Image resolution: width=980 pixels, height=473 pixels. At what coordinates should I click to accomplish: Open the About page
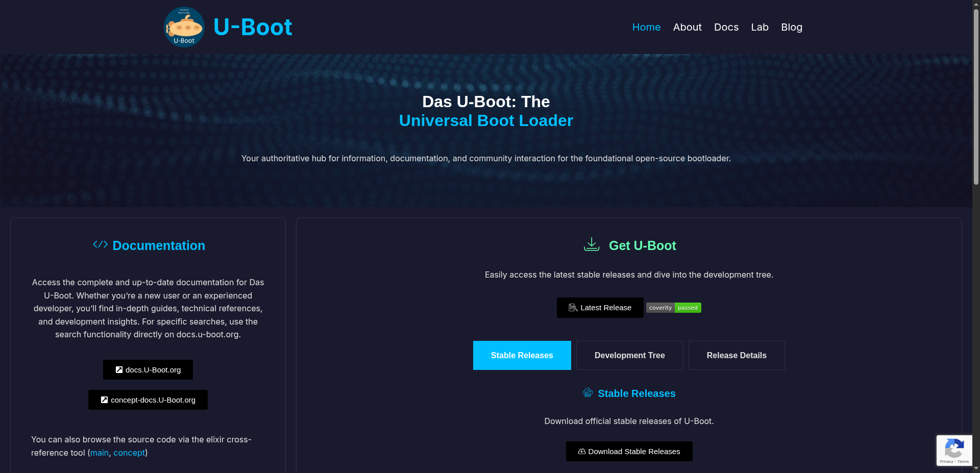pos(687,27)
